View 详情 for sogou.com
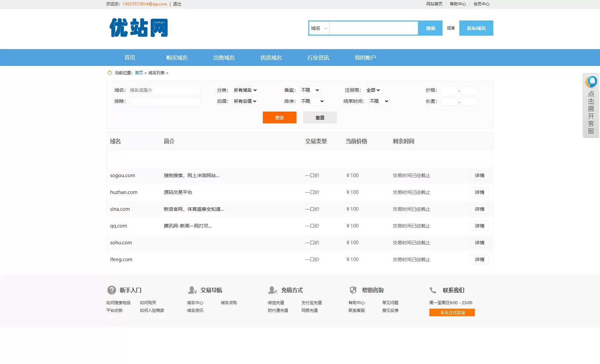 (x=480, y=175)
